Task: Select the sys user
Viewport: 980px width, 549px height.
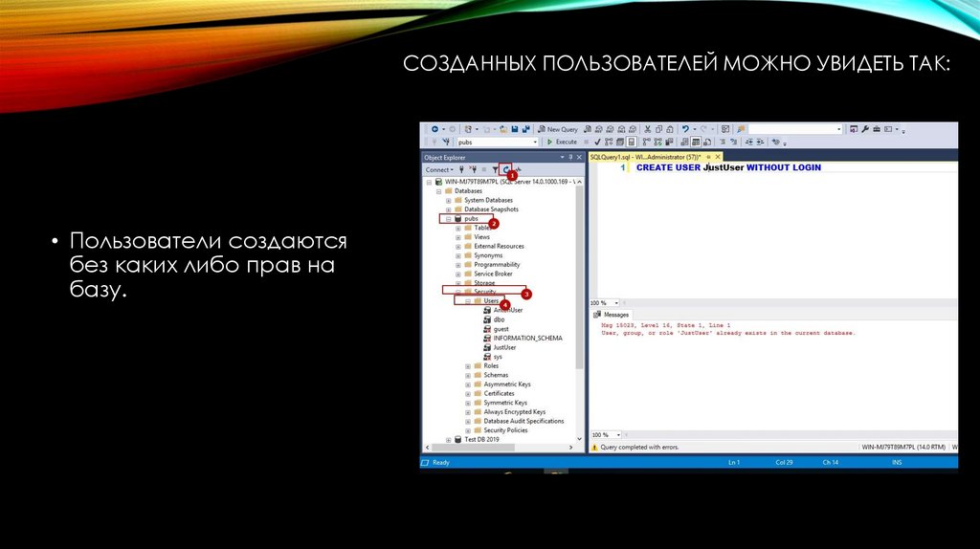Action: point(498,357)
